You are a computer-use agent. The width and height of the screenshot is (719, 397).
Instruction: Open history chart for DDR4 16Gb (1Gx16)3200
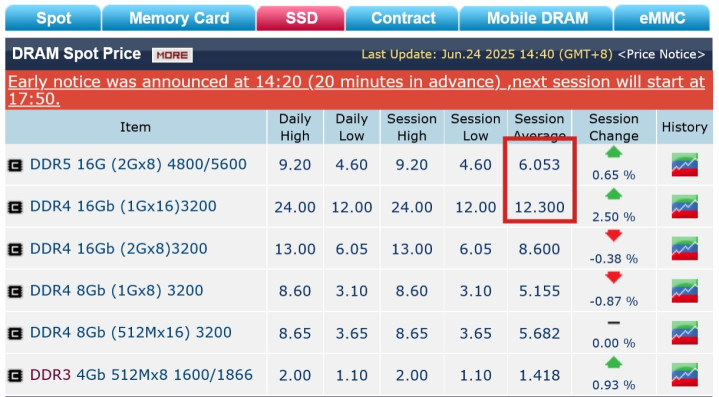tap(685, 207)
